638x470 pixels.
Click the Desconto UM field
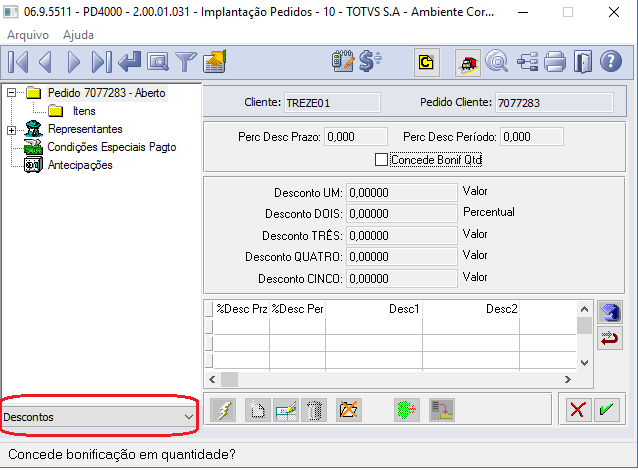coord(402,192)
